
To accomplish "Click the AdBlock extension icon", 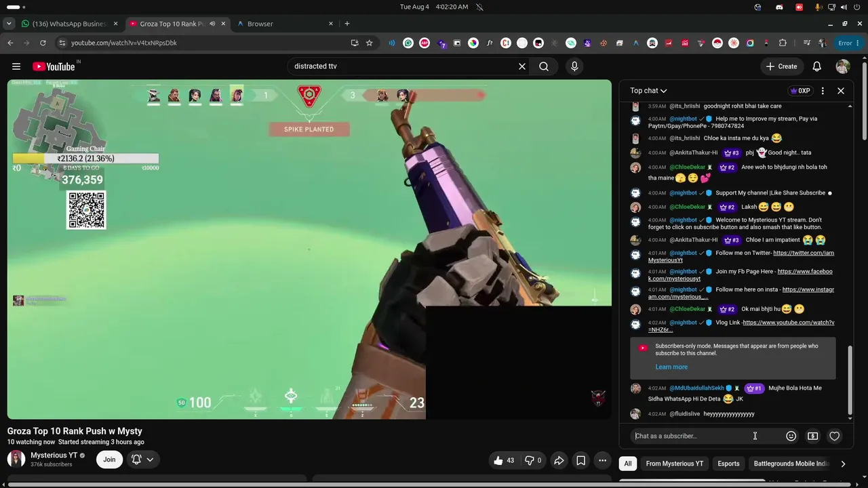I will coord(425,43).
